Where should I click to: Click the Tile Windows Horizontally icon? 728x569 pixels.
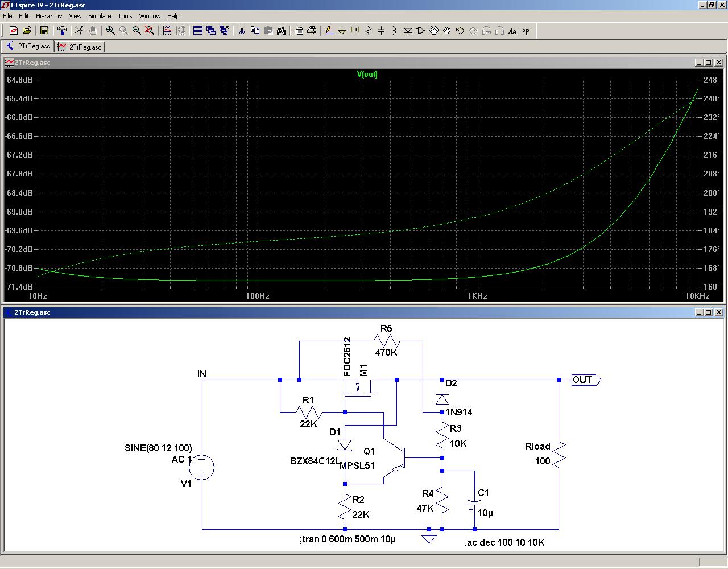pyautogui.click(x=198, y=31)
